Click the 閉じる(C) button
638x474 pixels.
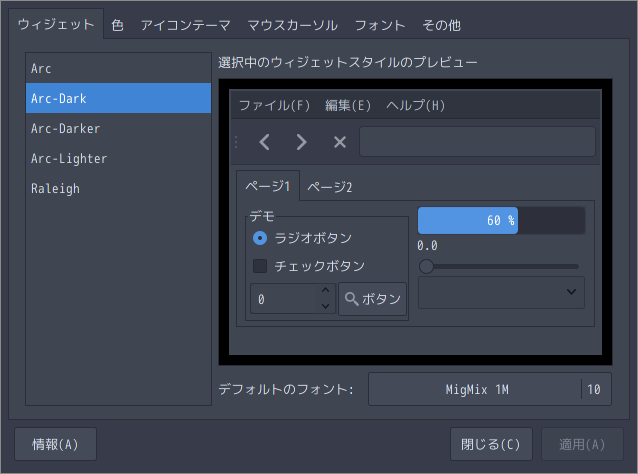(x=491, y=444)
